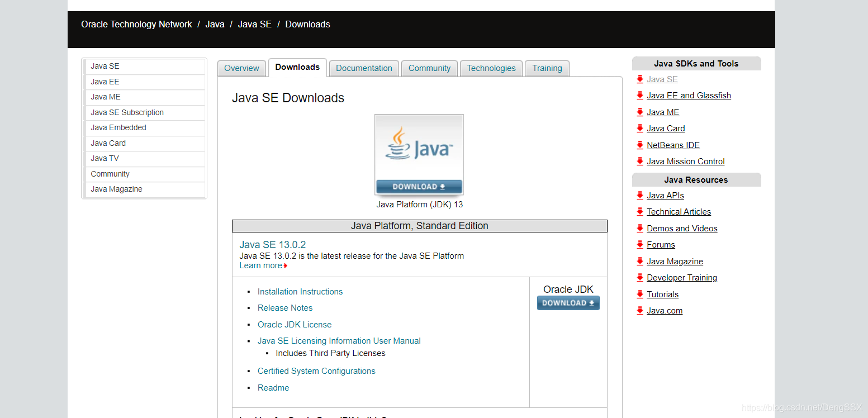
Task: Open Java Card link in SDKs and Tools
Action: point(666,129)
